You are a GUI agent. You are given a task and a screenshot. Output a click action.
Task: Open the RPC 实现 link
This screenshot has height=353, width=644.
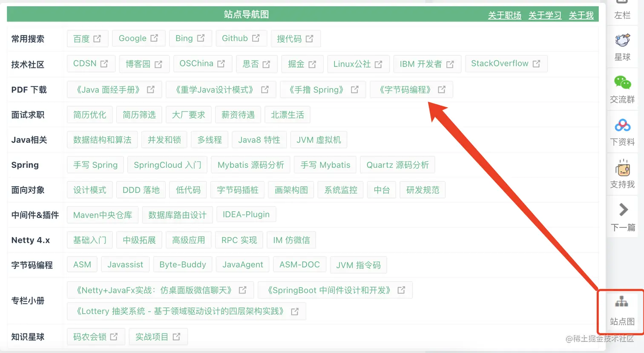coord(239,240)
